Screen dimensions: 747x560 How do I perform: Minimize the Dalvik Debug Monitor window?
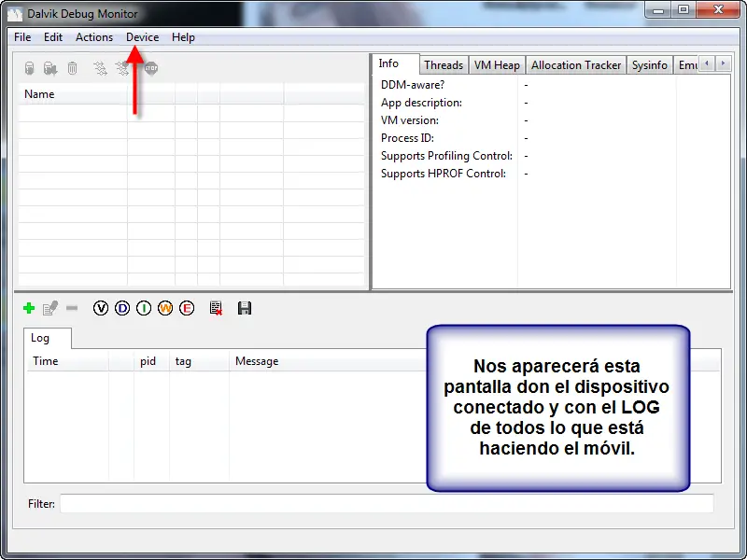658,10
